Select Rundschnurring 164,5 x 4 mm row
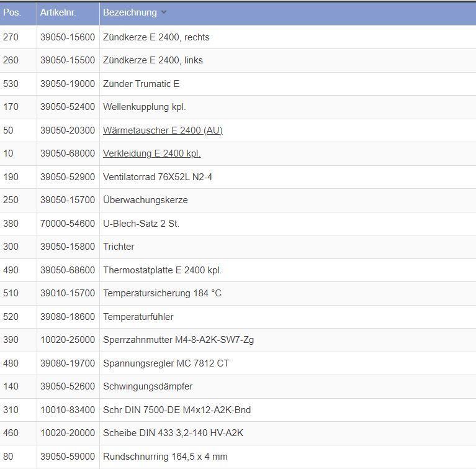Viewport: 476px width, 469px height. [165, 457]
